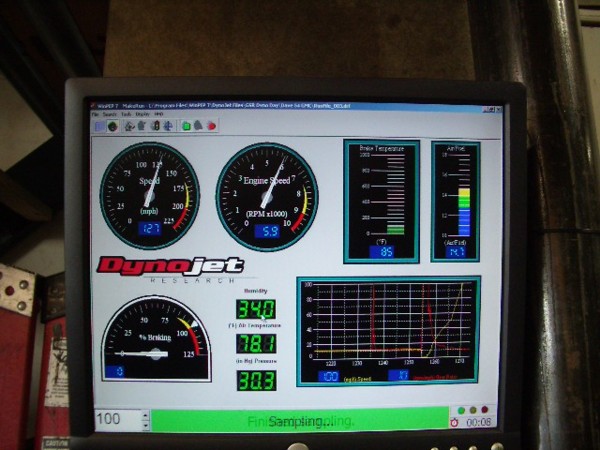Viewport: 600px width, 450px height.
Task: Click the Air/Fuel ratio bar gauge
Action: click(x=455, y=202)
